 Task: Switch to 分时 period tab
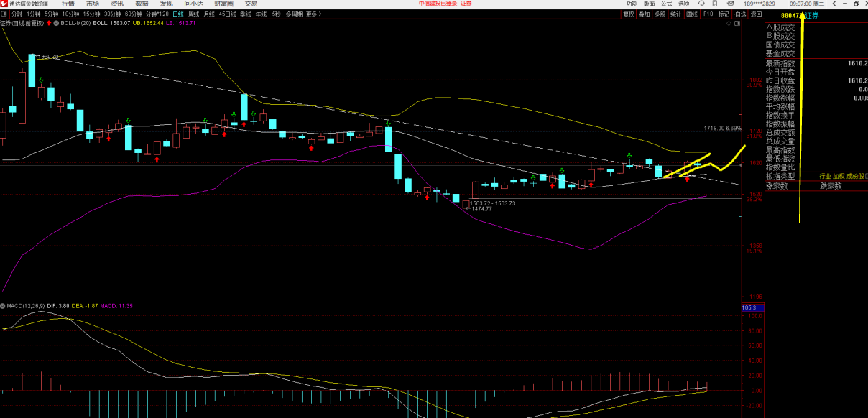tap(17, 14)
